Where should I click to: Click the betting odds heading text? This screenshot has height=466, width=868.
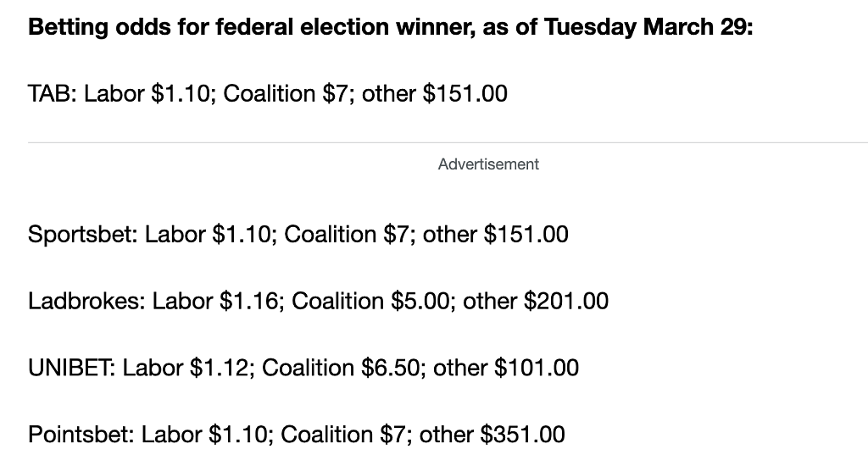(390, 26)
